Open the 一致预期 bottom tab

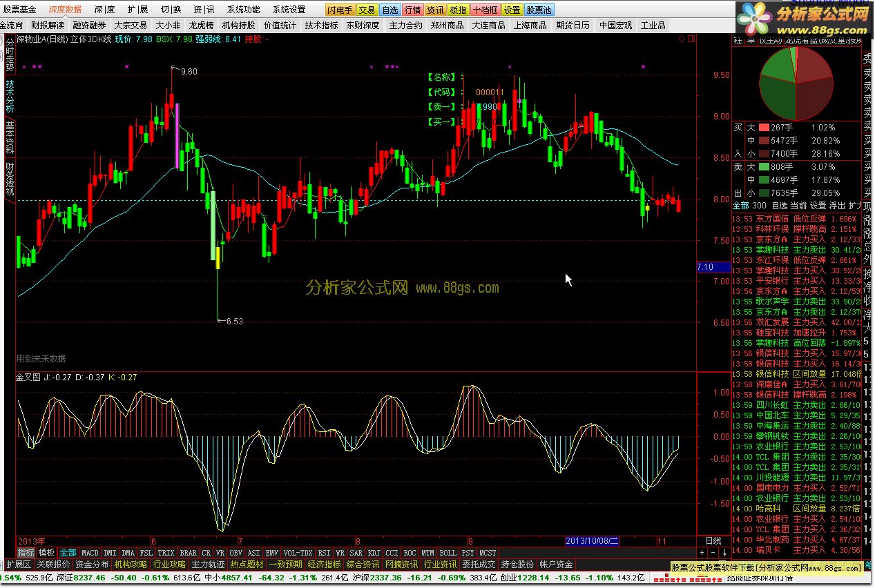coord(285,565)
